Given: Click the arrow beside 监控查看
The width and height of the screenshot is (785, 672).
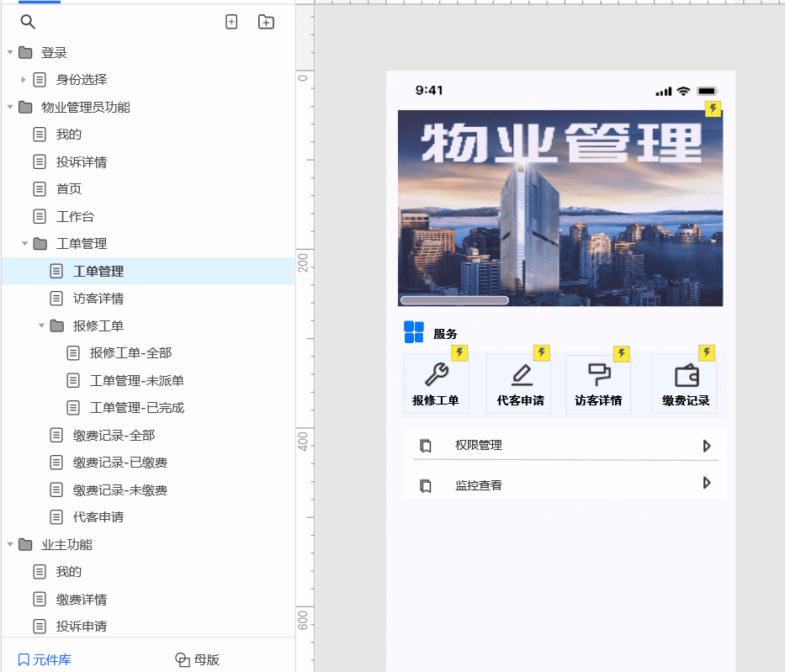Looking at the screenshot, I should (x=707, y=483).
